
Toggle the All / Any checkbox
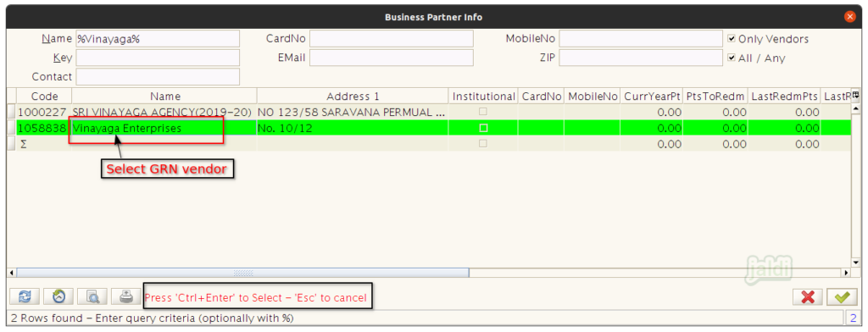(x=732, y=58)
